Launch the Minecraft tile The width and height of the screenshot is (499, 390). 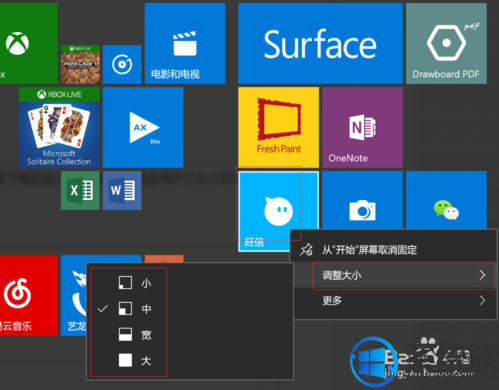80,64
